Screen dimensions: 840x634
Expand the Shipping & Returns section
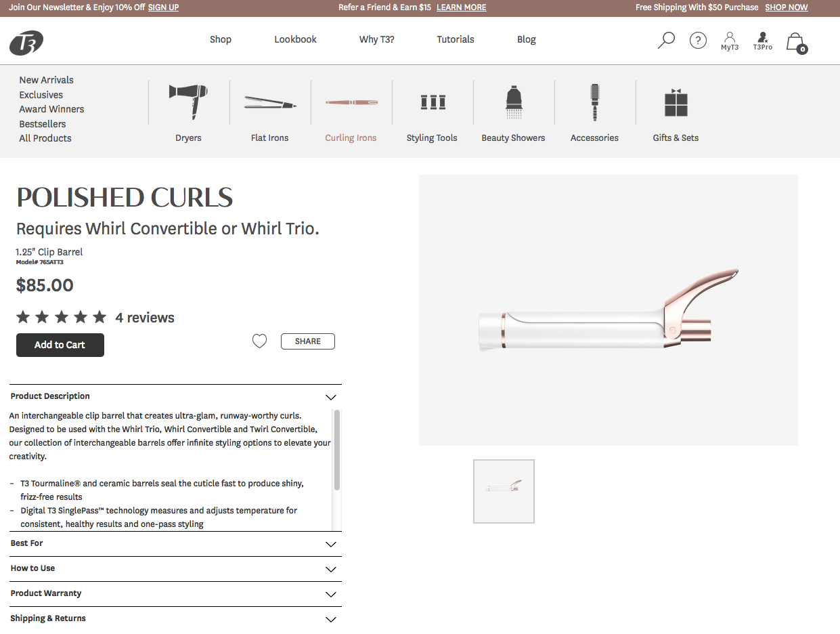click(x=175, y=619)
